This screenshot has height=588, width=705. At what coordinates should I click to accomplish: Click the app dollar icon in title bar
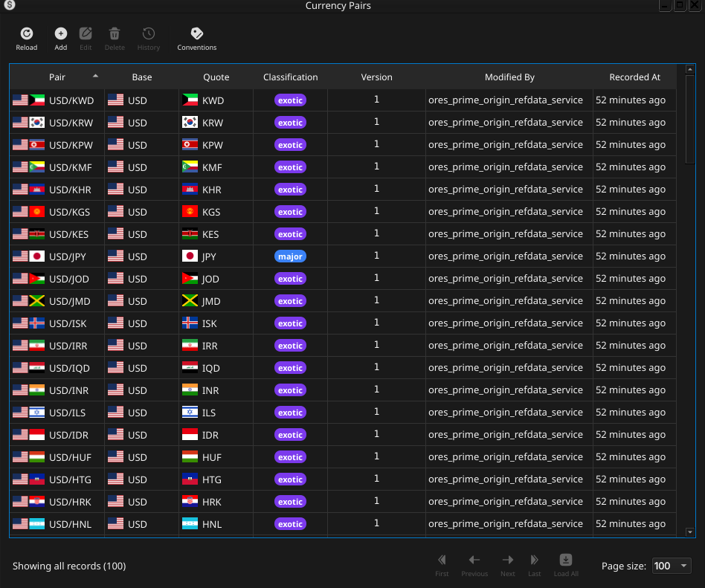[x=10, y=5]
